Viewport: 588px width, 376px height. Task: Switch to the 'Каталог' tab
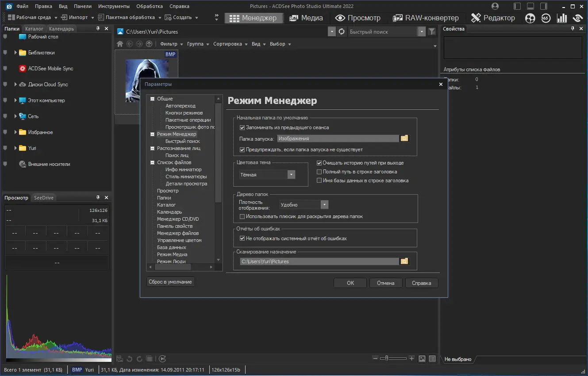pyautogui.click(x=35, y=29)
